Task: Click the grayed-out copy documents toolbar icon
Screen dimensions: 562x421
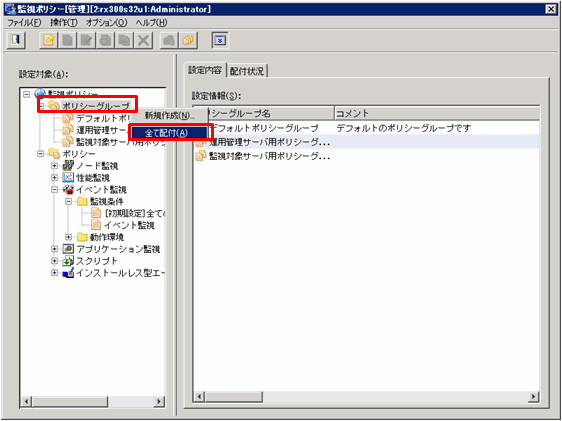Action: (x=124, y=40)
